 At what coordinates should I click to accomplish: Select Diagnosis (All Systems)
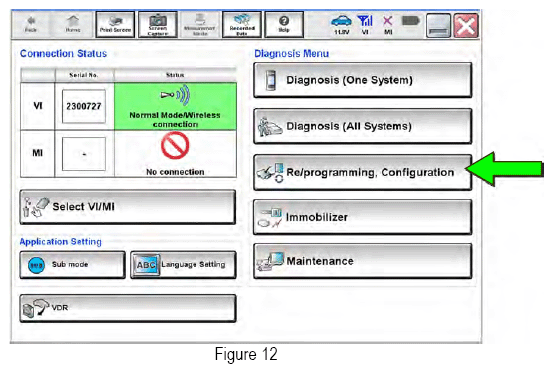pyautogui.click(x=363, y=126)
